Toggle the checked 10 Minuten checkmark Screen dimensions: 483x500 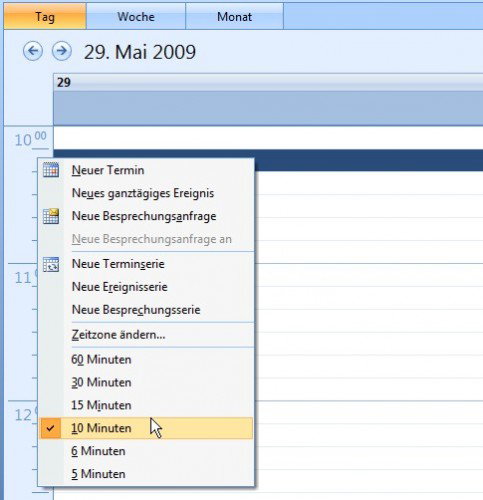click(50, 428)
